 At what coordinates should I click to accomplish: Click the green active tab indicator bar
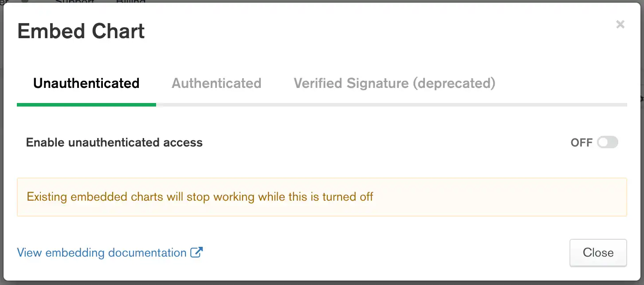(86, 104)
